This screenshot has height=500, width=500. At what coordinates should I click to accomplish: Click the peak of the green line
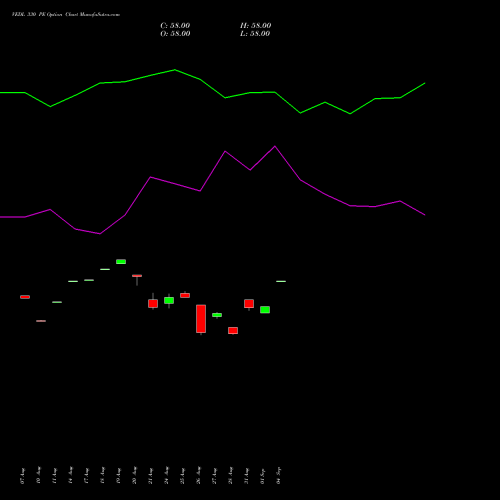[175, 70]
